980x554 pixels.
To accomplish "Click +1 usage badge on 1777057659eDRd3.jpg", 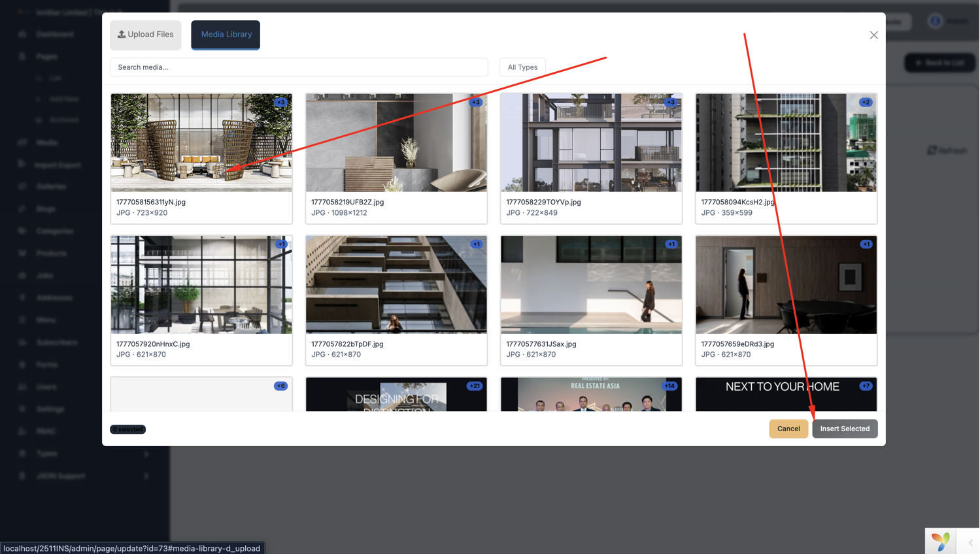I will 866,244.
